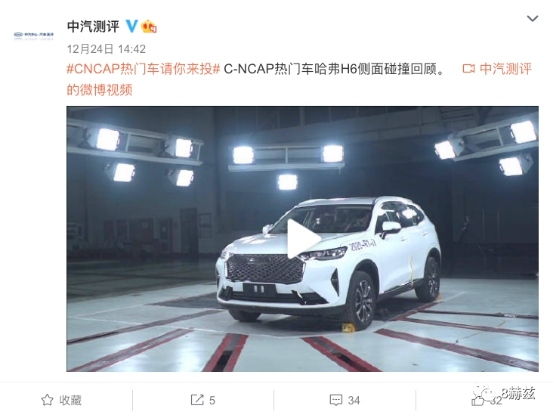Open reposts count 5
The image size is (554, 418).
212,400
